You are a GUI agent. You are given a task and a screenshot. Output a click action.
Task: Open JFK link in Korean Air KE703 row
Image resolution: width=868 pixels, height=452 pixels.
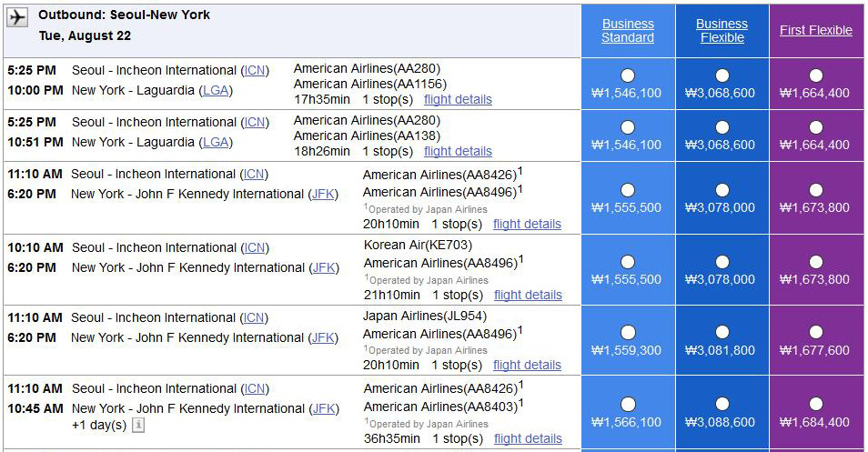pyautogui.click(x=324, y=267)
